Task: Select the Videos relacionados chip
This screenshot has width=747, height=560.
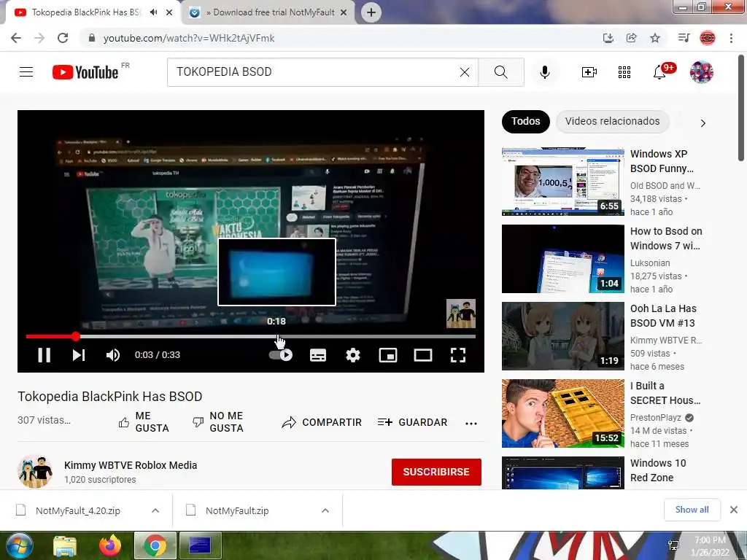Action: point(612,122)
